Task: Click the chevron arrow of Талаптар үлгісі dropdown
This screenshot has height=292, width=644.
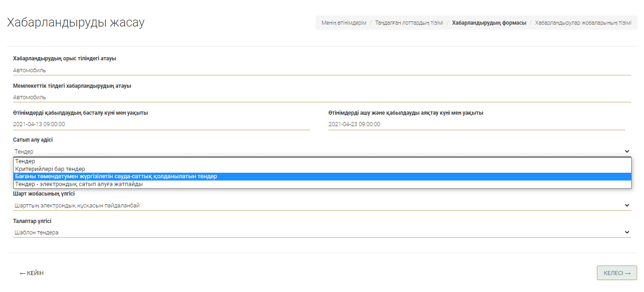Action: (x=627, y=233)
